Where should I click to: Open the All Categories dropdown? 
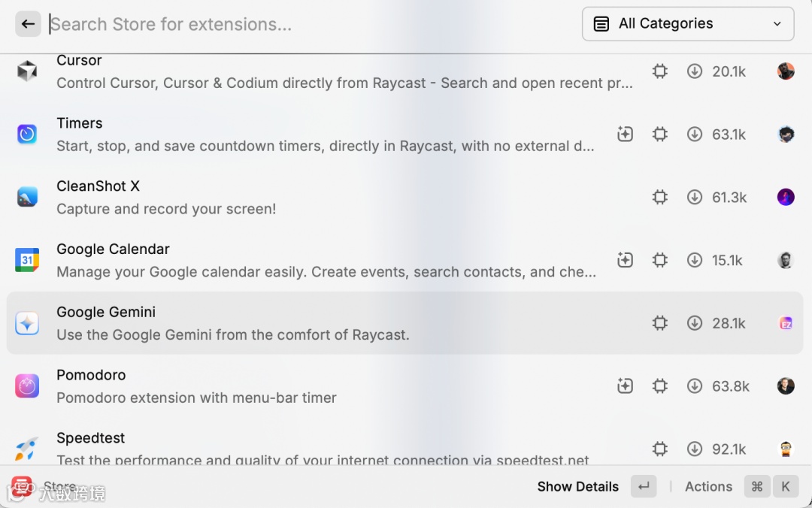pos(687,24)
